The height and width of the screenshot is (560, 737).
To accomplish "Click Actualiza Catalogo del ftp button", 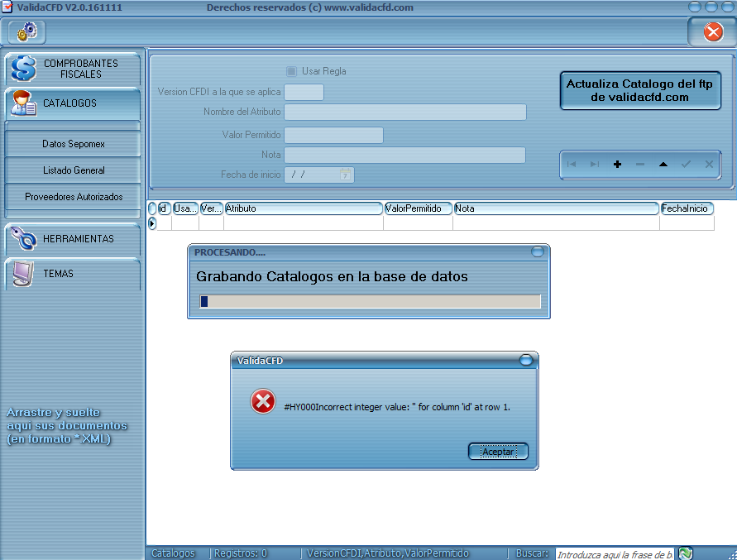I will [x=640, y=90].
